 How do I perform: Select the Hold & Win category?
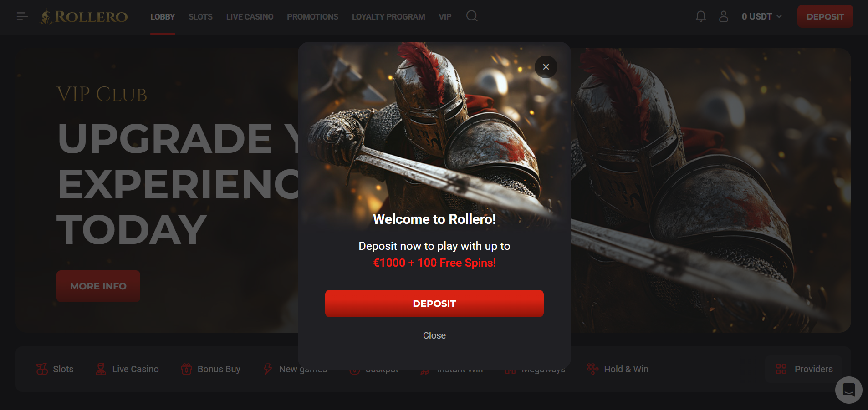pyautogui.click(x=618, y=369)
